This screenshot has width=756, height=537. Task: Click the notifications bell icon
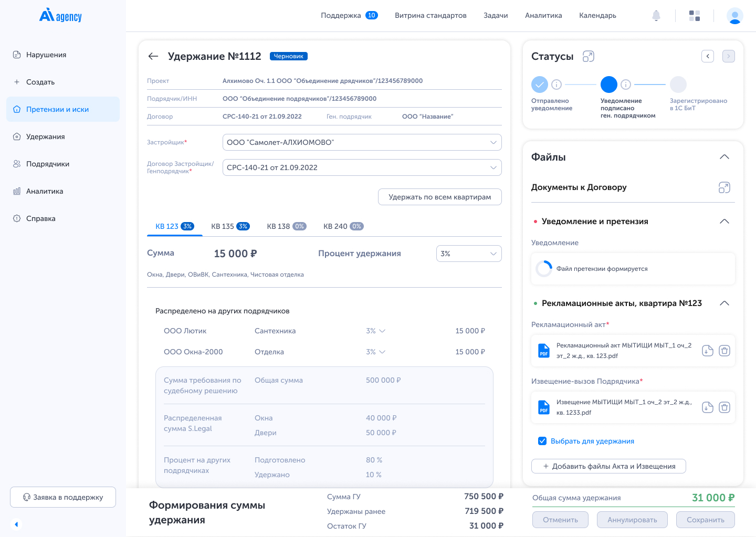[656, 16]
